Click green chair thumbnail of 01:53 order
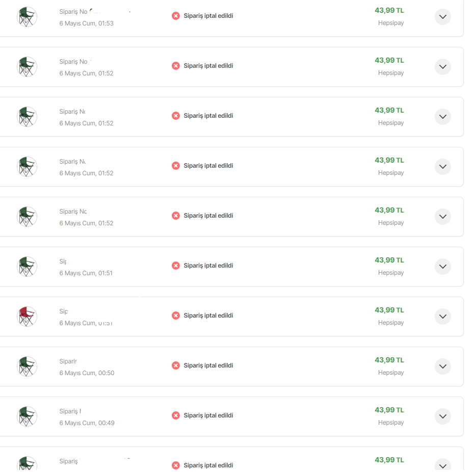476x472 pixels. 27,17
